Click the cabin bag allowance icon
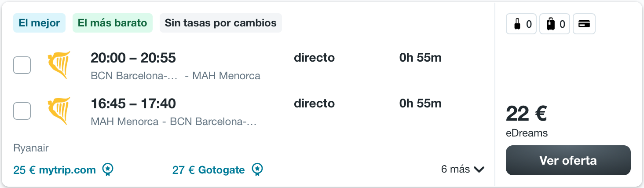The width and height of the screenshot is (644, 188). [x=521, y=24]
